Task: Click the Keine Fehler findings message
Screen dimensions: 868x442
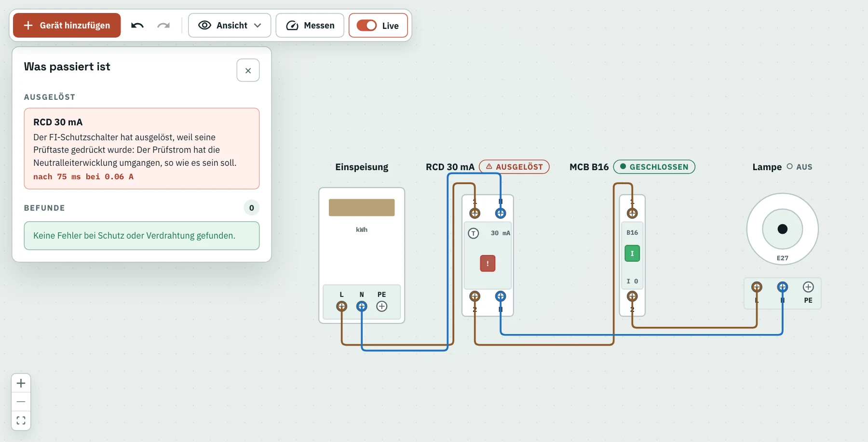Action: pyautogui.click(x=142, y=236)
